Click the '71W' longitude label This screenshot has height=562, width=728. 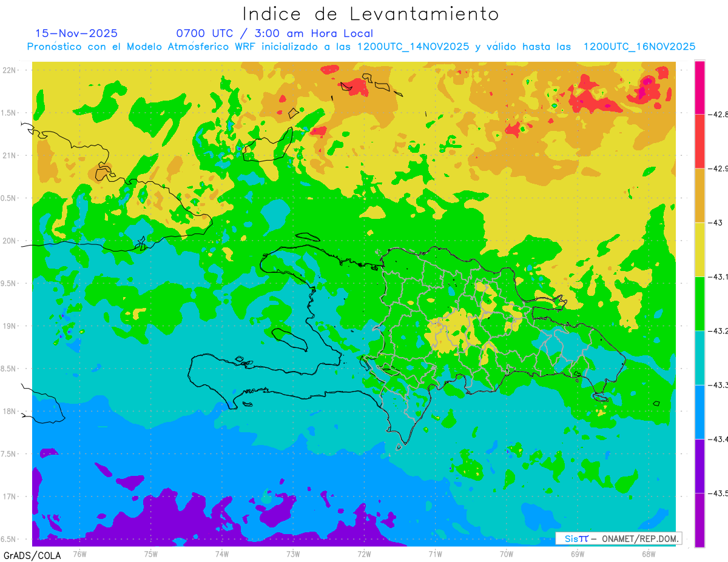pyautogui.click(x=435, y=554)
